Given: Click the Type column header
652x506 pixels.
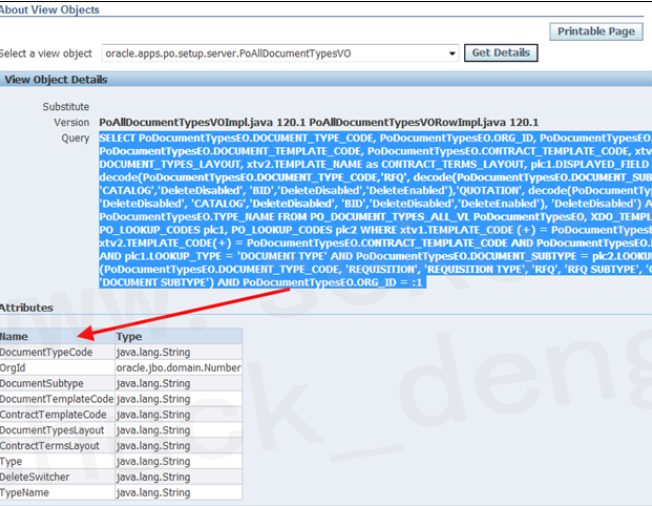Looking at the screenshot, I should tap(179, 336).
